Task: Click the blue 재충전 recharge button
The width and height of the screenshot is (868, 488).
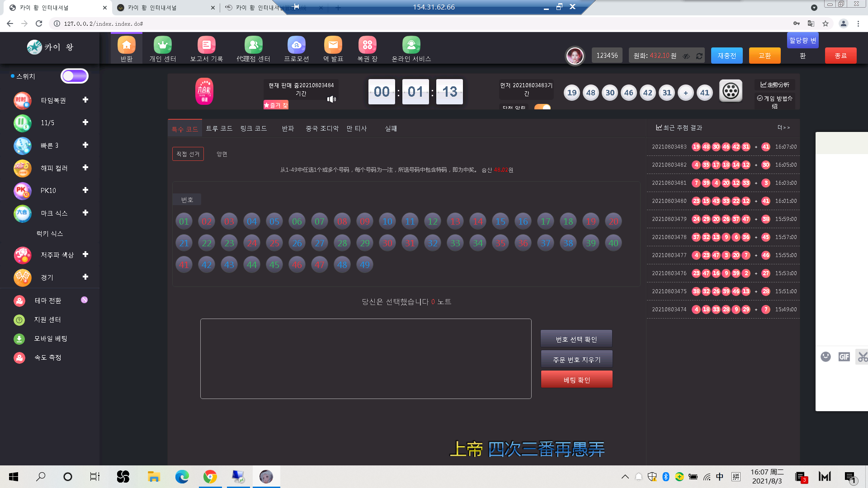Action: pyautogui.click(x=727, y=56)
